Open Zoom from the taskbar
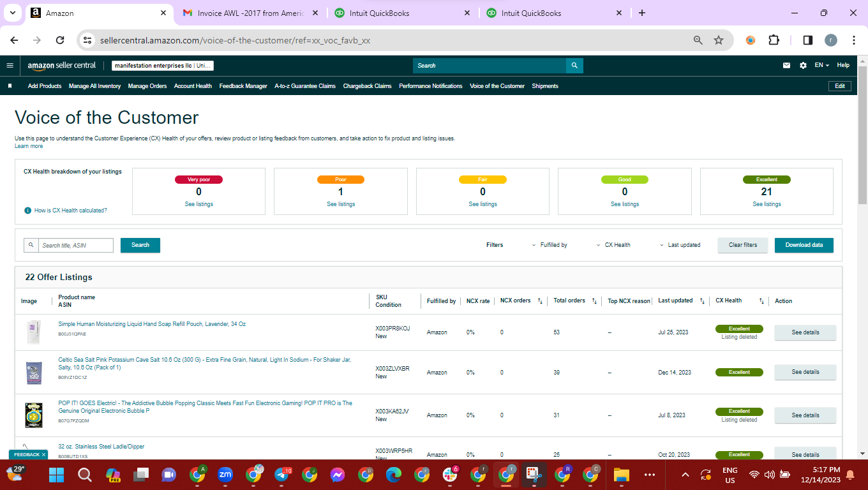Viewport: 868px width, 490px height. [x=225, y=475]
